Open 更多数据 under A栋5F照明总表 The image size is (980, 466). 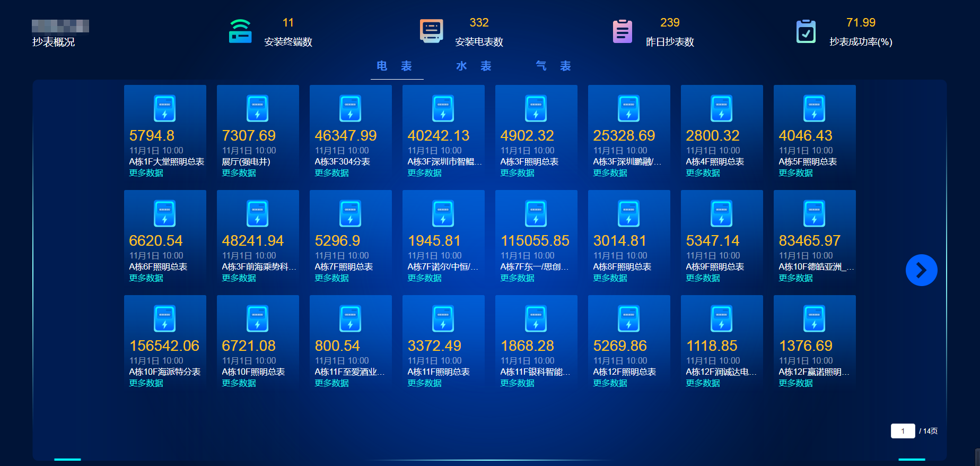(x=796, y=173)
